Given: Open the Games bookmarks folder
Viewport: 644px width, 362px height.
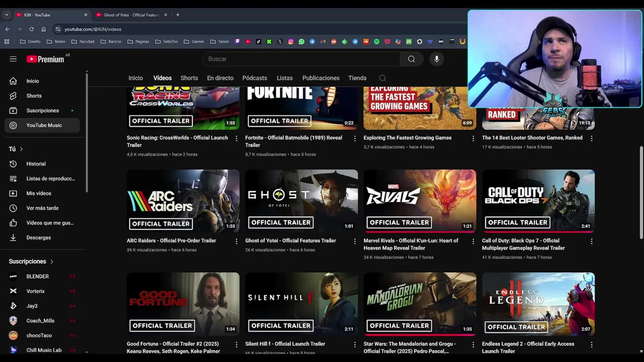Looking at the screenshot, I should pyautogui.click(x=194, y=42).
